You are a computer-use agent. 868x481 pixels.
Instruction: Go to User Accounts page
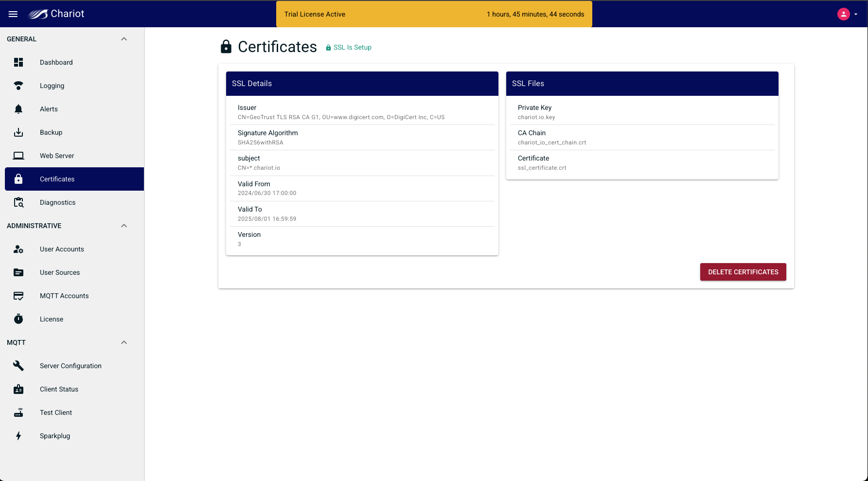(x=62, y=249)
